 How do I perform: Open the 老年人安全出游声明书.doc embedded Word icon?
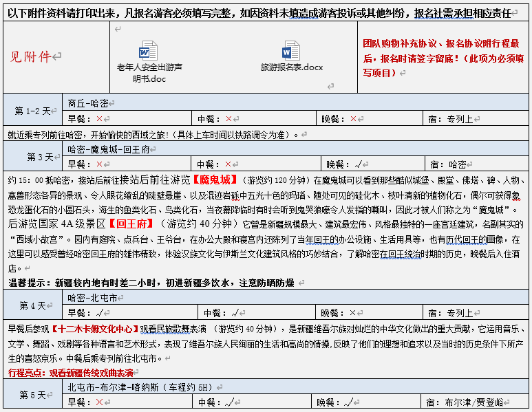[148, 50]
